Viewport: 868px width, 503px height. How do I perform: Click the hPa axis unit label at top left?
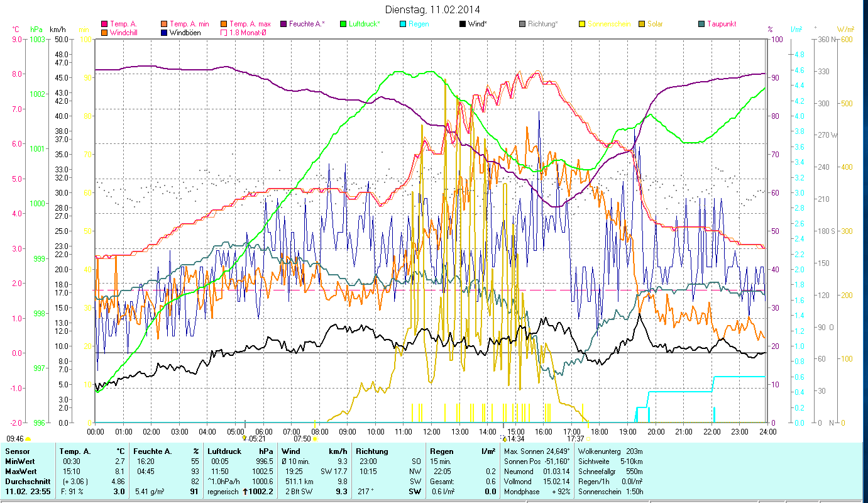(x=35, y=29)
